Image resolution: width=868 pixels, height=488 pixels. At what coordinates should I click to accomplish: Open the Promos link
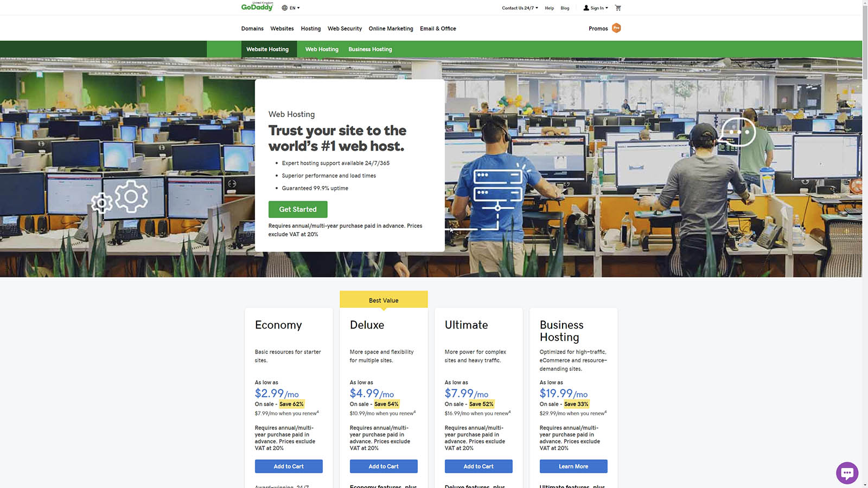click(x=598, y=29)
